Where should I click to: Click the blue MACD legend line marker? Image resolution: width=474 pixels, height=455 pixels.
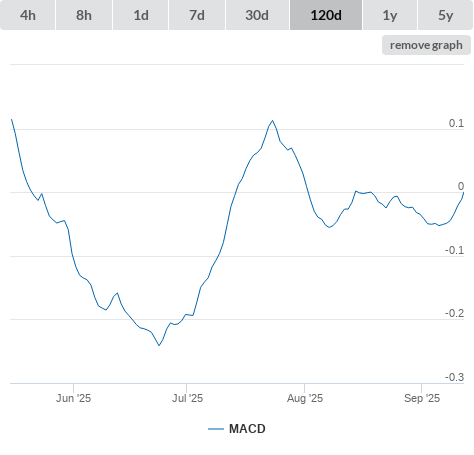(216, 429)
